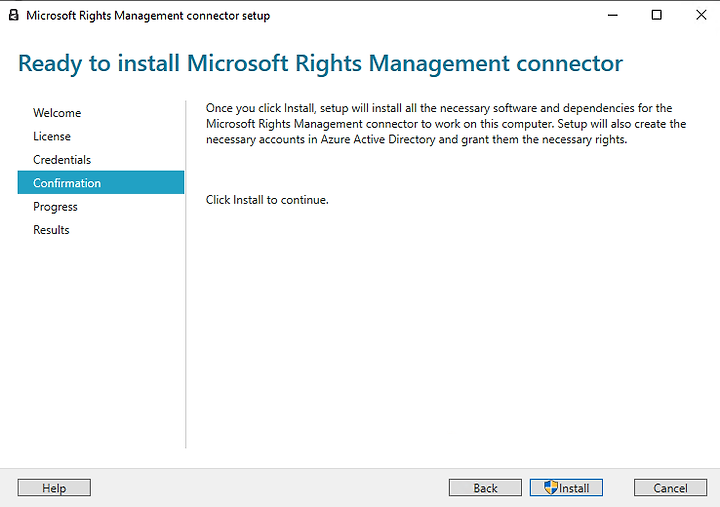Maximize the connector setup window
This screenshot has width=720, height=507.
tap(657, 15)
